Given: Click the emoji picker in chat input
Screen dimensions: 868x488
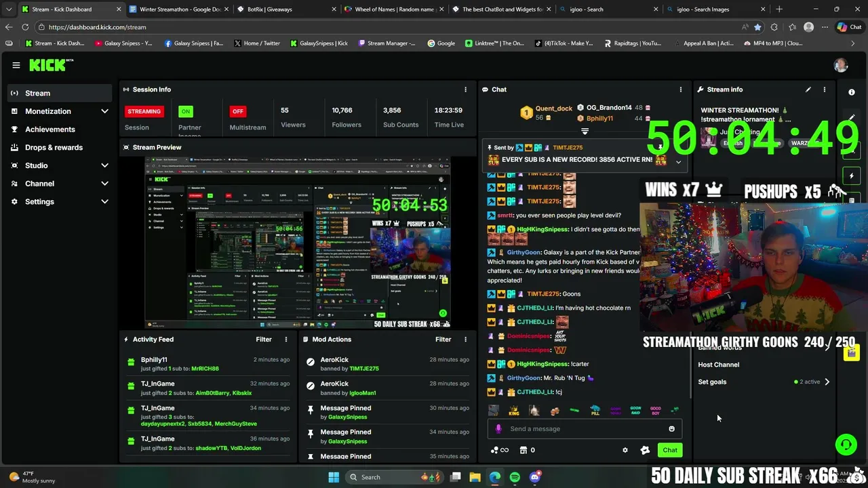Looking at the screenshot, I should point(671,429).
